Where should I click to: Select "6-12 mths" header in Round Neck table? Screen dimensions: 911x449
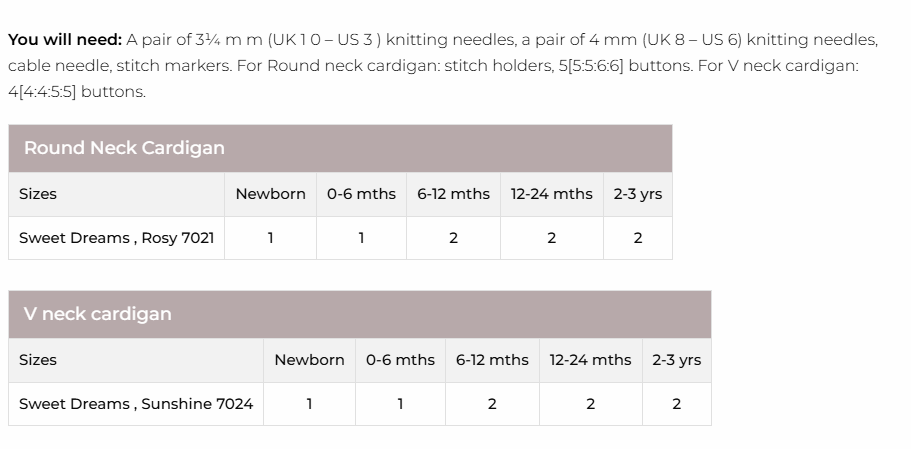pyautogui.click(x=453, y=194)
